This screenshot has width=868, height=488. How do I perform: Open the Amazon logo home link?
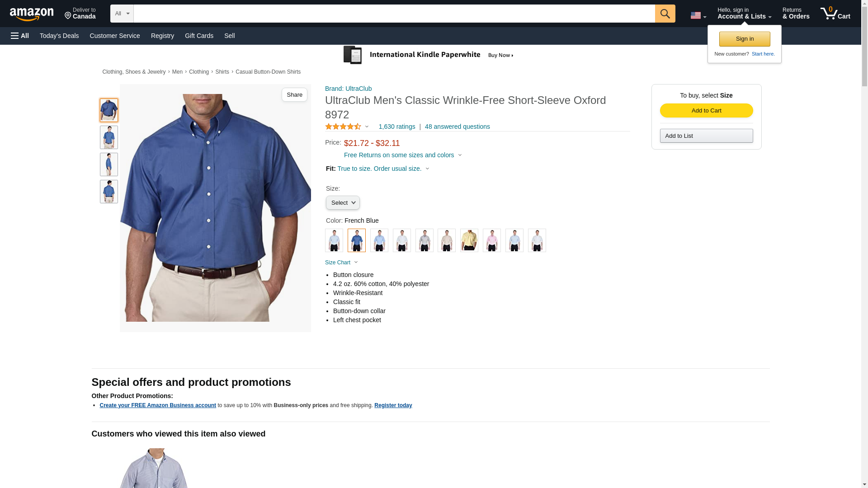point(32,14)
